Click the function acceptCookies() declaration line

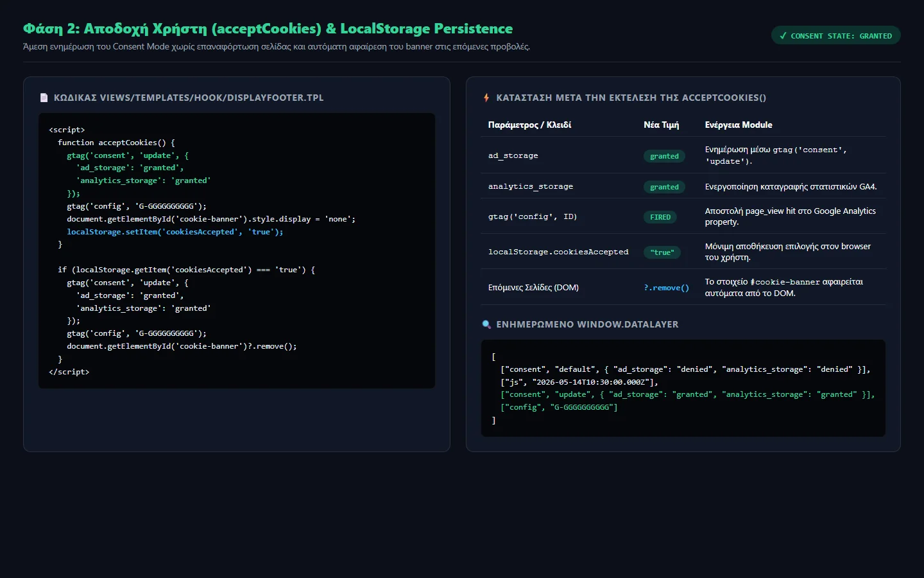(116, 143)
